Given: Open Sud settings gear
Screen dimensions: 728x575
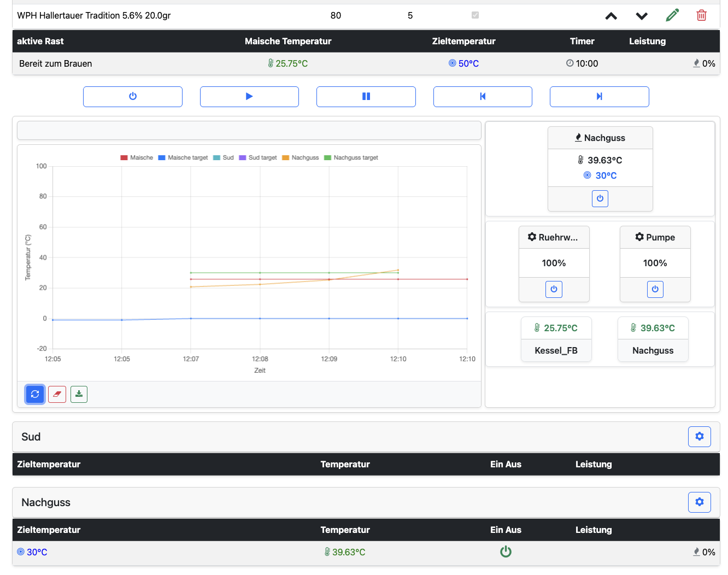Looking at the screenshot, I should (699, 437).
